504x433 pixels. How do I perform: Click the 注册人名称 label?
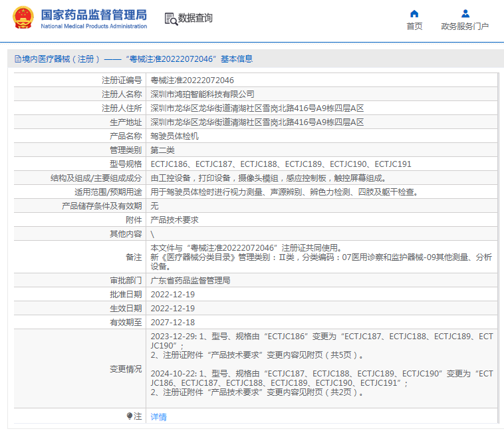[122, 94]
